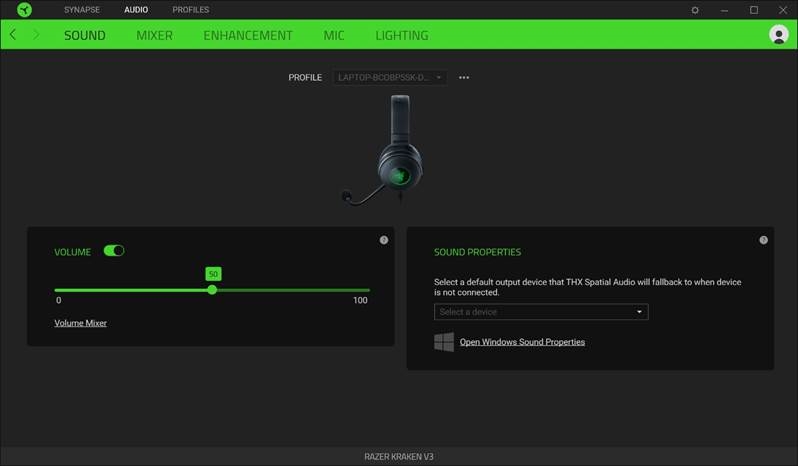Go to the Mic tab
Image resolution: width=798 pixels, height=466 pixels.
pos(334,35)
